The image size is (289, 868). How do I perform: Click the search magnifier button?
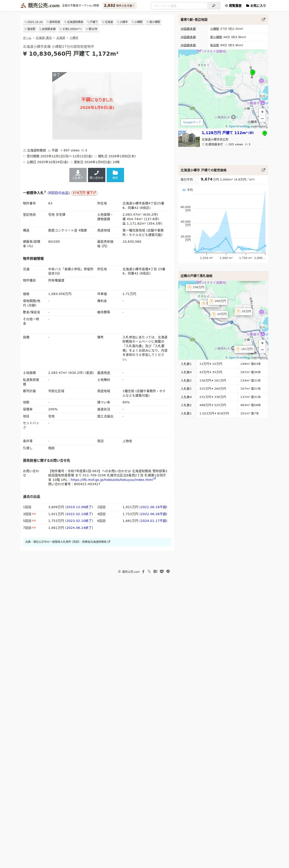click(x=214, y=6)
